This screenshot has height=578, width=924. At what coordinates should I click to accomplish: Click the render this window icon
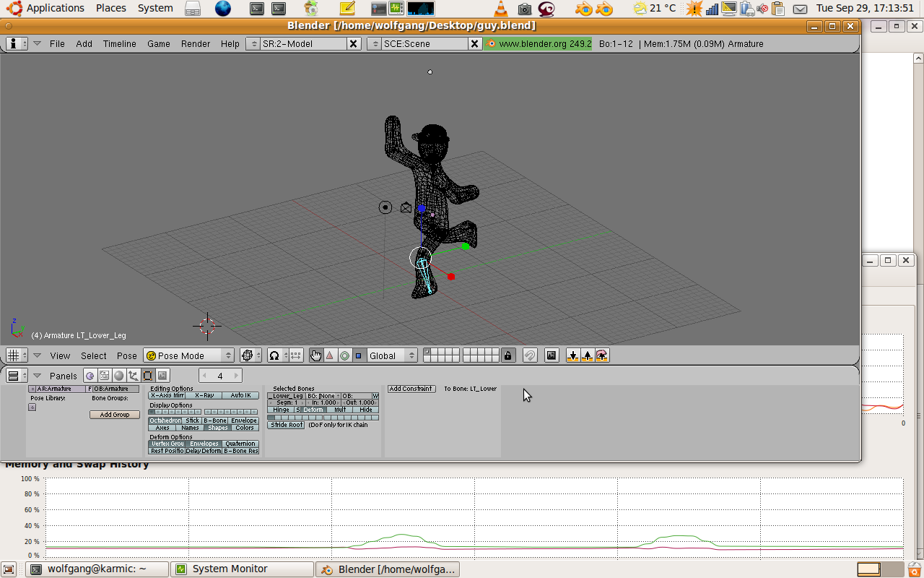click(552, 355)
